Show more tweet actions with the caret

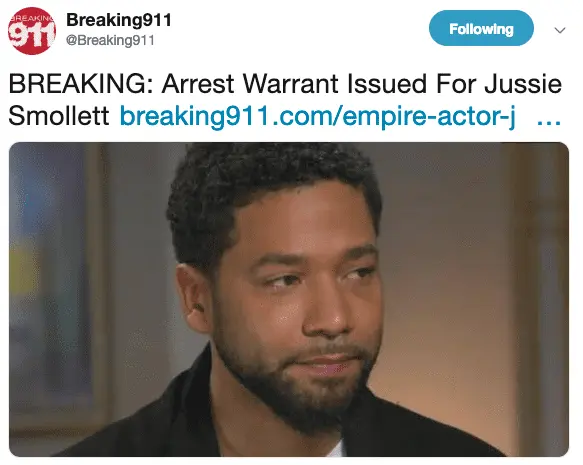click(x=560, y=30)
